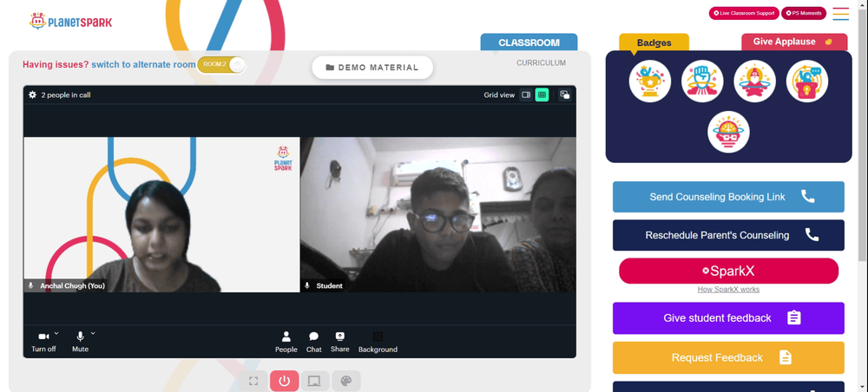Image resolution: width=868 pixels, height=392 pixels.
Task: Switch to the CLASSROOM tab
Action: pos(529,42)
